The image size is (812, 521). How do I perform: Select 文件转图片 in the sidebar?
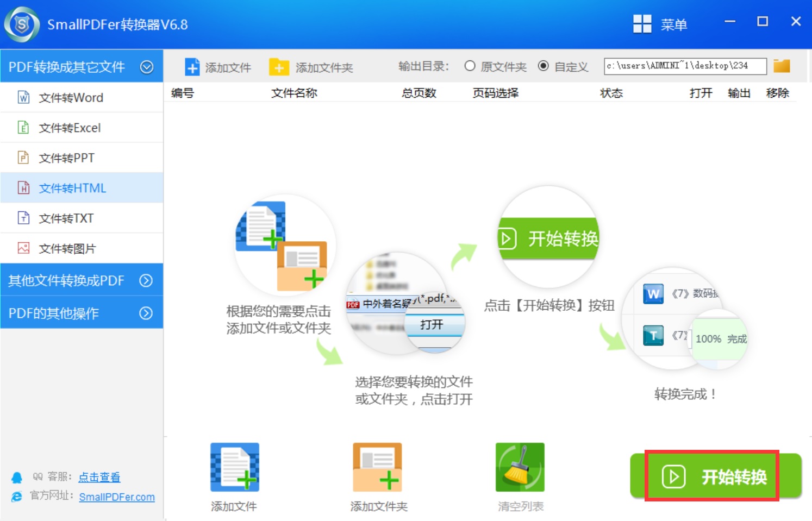tap(82, 248)
